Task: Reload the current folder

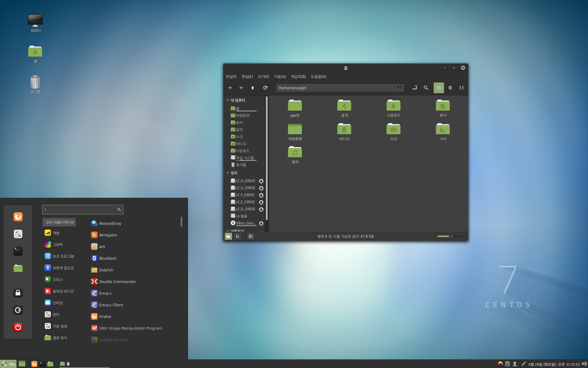Action: (x=265, y=88)
